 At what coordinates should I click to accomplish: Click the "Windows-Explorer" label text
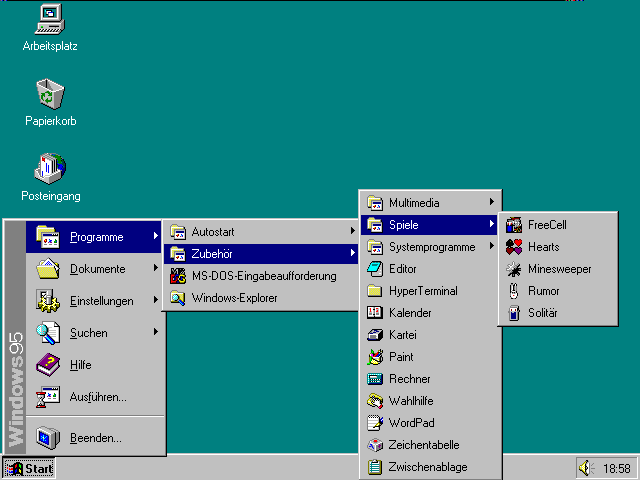point(235,298)
